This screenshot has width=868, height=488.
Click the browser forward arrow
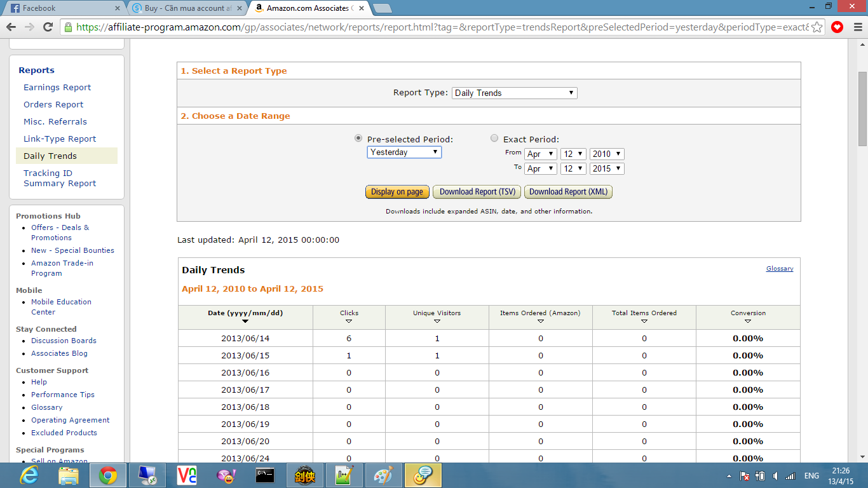[29, 27]
